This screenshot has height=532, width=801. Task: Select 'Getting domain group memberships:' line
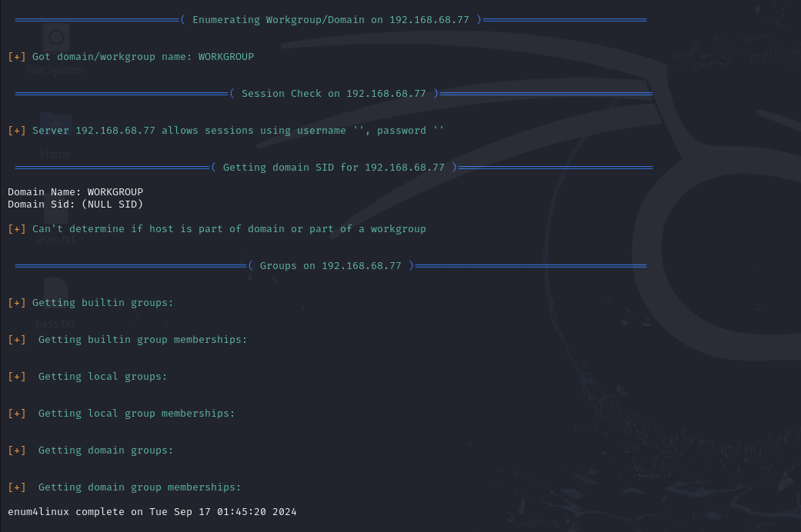click(x=124, y=487)
